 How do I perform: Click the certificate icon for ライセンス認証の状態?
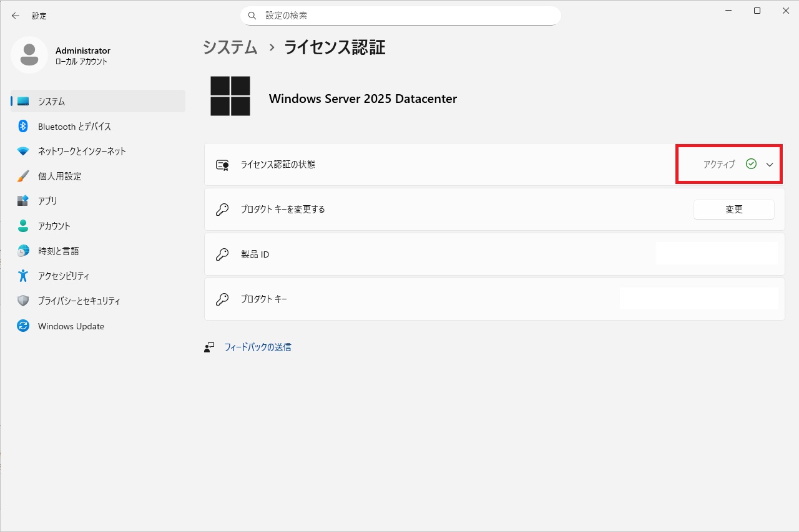pyautogui.click(x=222, y=165)
